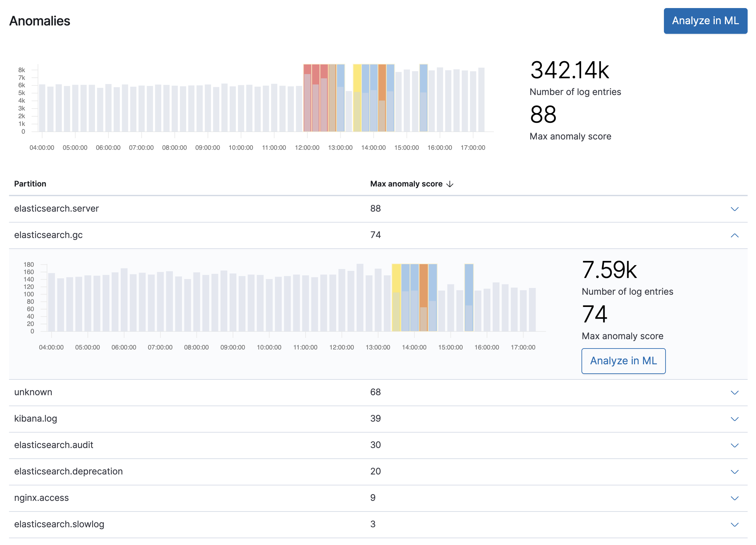Expand the unknown partition row
The width and height of the screenshot is (756, 545).
(734, 392)
